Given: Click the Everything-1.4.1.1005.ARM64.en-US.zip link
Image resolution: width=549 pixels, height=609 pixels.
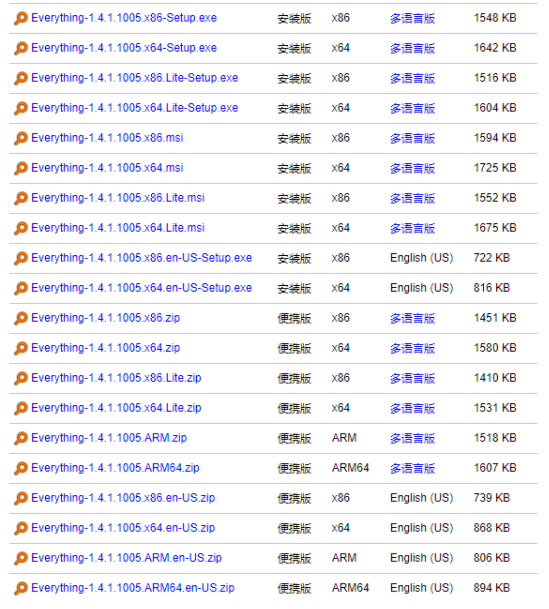Looking at the screenshot, I should [x=133, y=588].
